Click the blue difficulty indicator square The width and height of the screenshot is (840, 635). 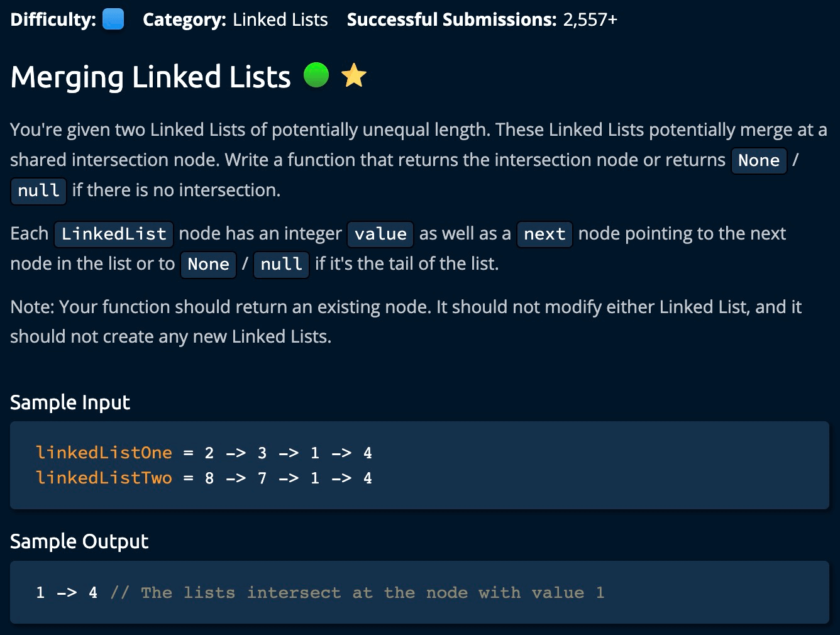point(113,19)
